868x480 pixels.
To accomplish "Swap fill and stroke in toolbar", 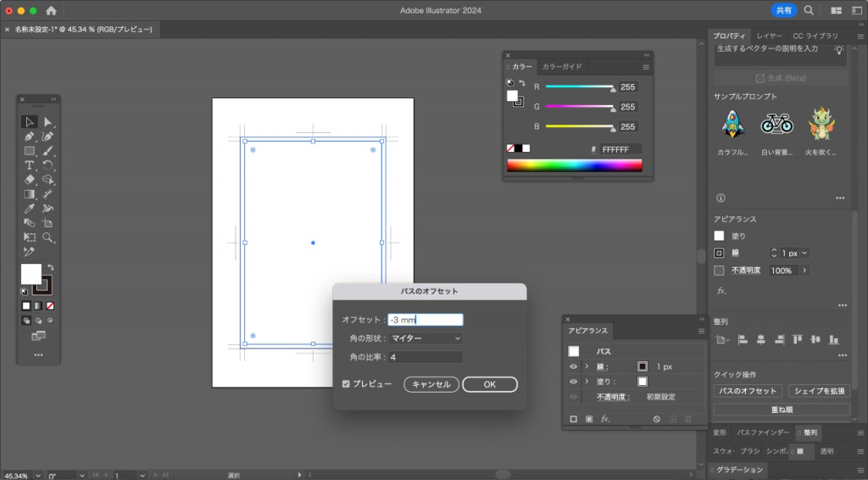I will [x=50, y=267].
